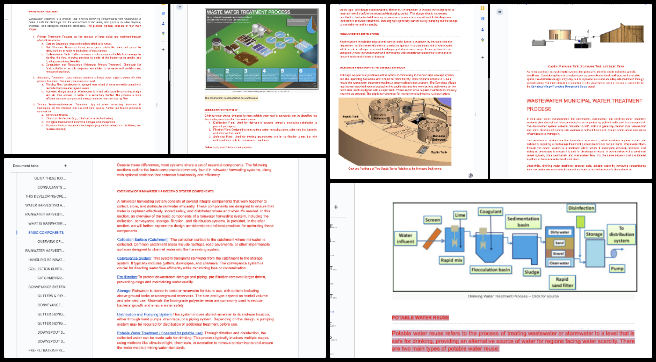Open Maps beside the numbered treatment list
This screenshot has width=656, height=362.
pyautogui.click(x=163, y=33)
